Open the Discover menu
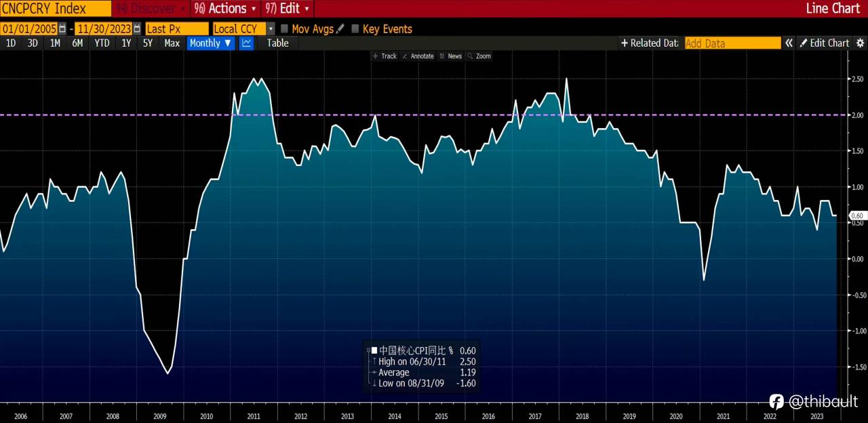 point(151,8)
